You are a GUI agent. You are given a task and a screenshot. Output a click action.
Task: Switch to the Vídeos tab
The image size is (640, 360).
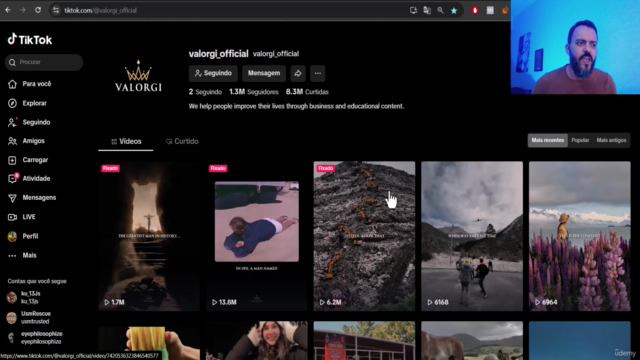pyautogui.click(x=126, y=142)
